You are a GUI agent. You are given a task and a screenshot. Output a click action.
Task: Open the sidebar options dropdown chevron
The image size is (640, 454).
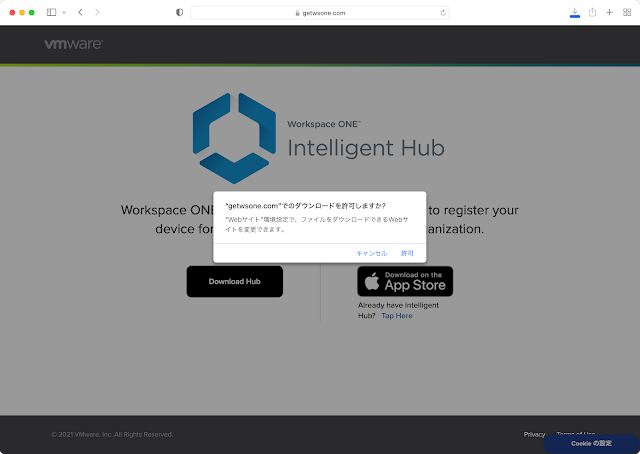(64, 12)
